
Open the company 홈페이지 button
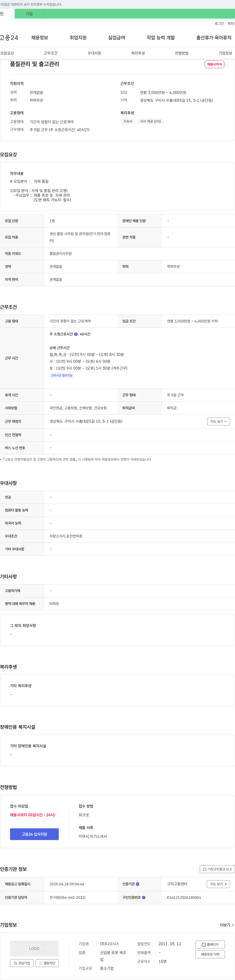(x=210, y=944)
